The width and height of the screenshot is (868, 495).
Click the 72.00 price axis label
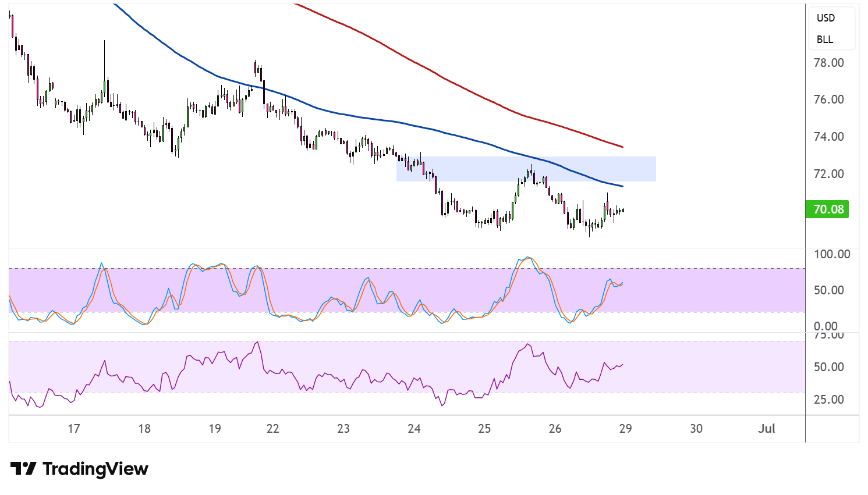tap(828, 174)
